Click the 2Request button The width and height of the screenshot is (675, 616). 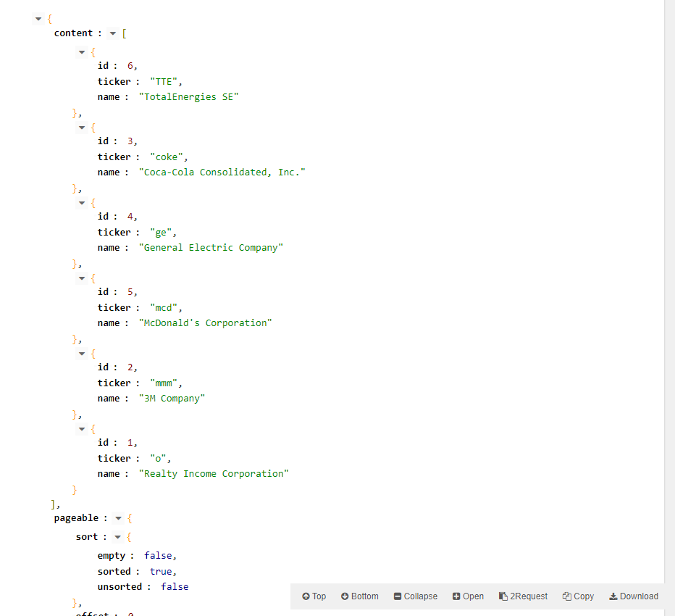coord(523,596)
